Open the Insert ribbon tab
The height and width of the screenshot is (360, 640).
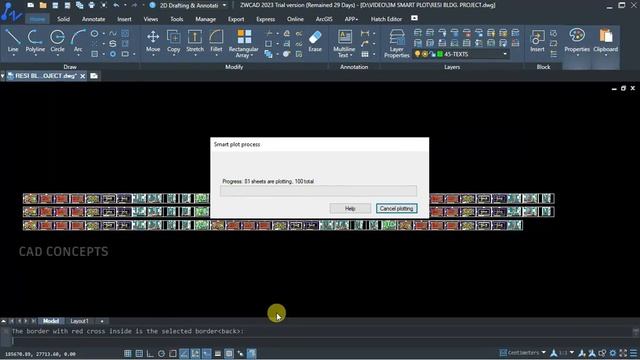pos(124,19)
